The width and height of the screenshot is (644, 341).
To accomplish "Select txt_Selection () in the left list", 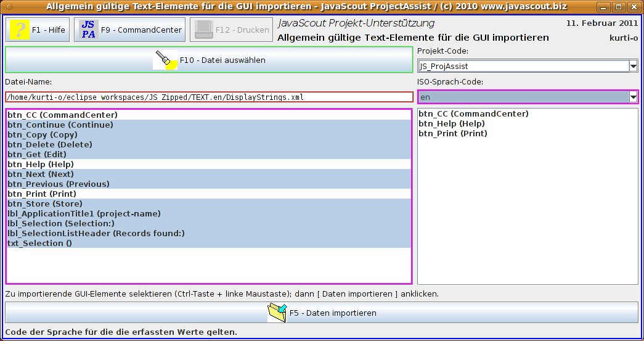I will [39, 243].
